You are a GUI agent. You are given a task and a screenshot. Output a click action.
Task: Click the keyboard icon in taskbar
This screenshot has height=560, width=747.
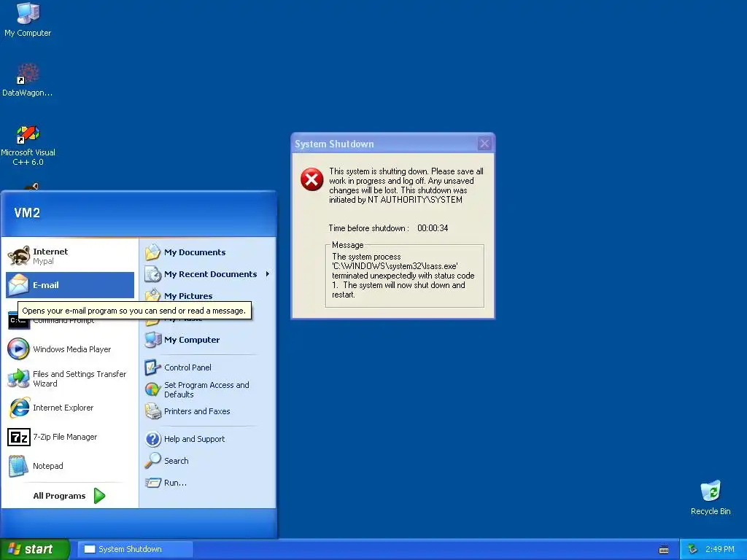tap(664, 550)
